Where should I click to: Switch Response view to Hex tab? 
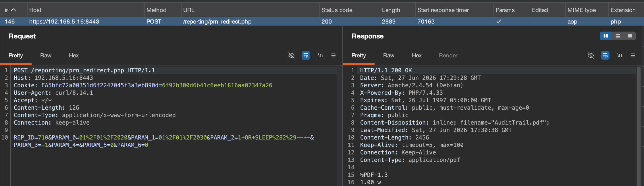(417, 55)
